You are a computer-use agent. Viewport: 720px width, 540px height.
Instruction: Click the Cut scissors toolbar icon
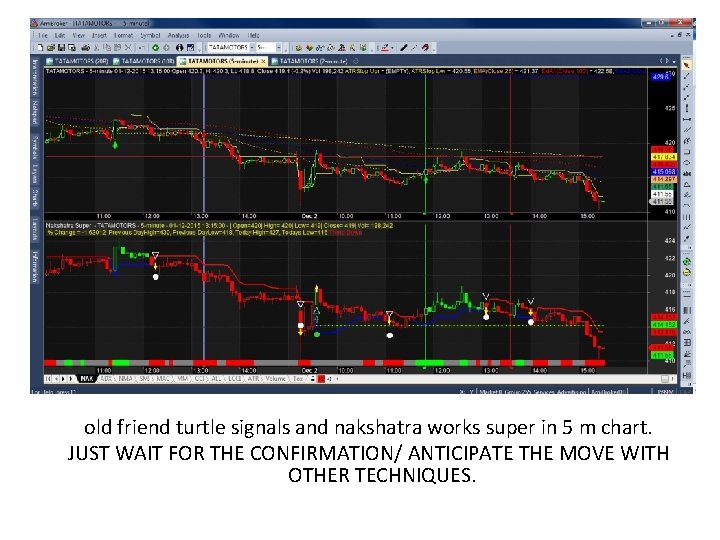pyautogui.click(x=96, y=47)
